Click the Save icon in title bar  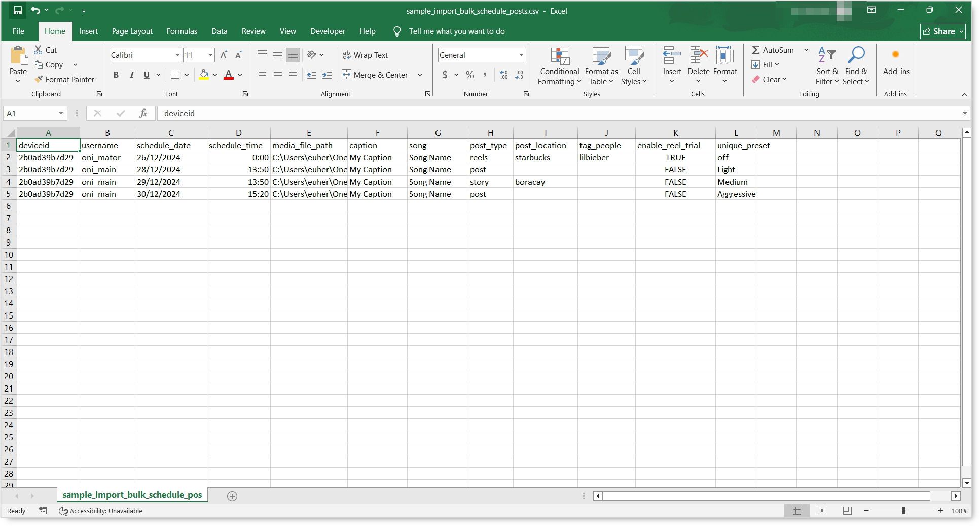tap(18, 10)
